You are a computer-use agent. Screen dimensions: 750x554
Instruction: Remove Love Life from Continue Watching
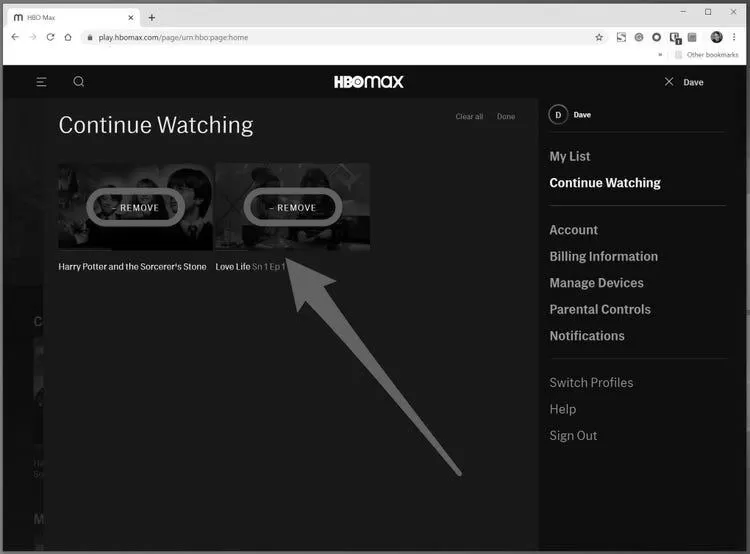point(293,207)
